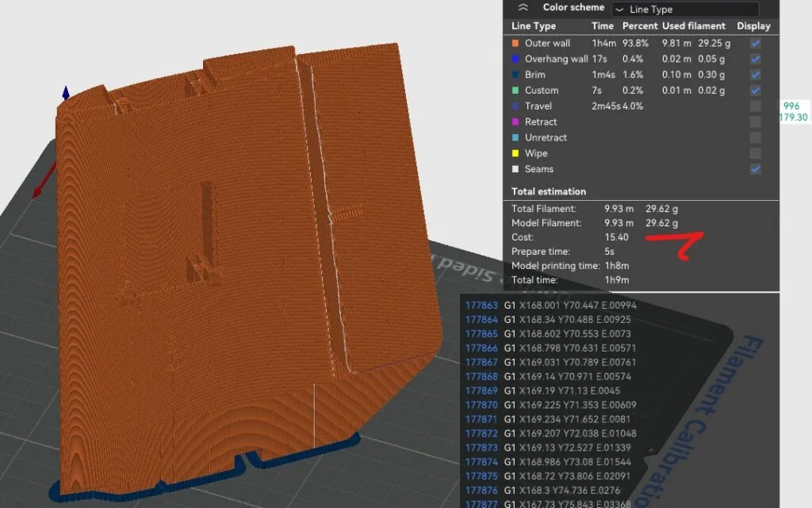Click the Time column header

[x=603, y=26]
